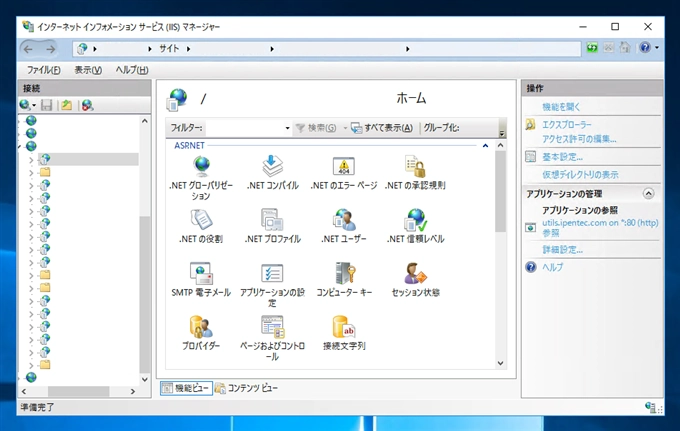Screen dimensions: 680x431
Task: Click the feature list scrollbar up arrow
Action: 500,146
